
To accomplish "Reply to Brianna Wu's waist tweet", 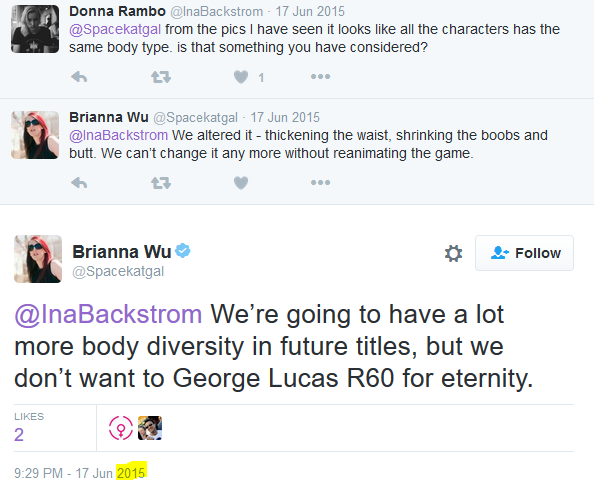I will [x=79, y=183].
